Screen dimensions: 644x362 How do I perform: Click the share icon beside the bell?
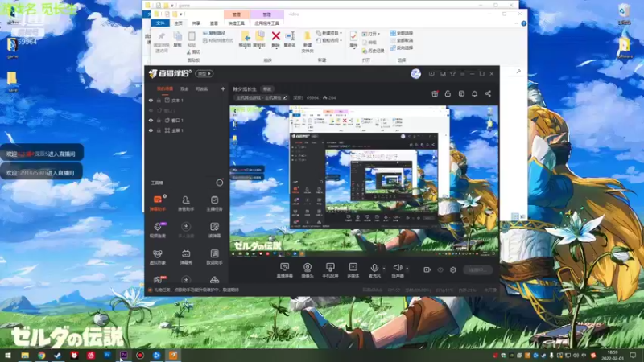[x=488, y=93]
